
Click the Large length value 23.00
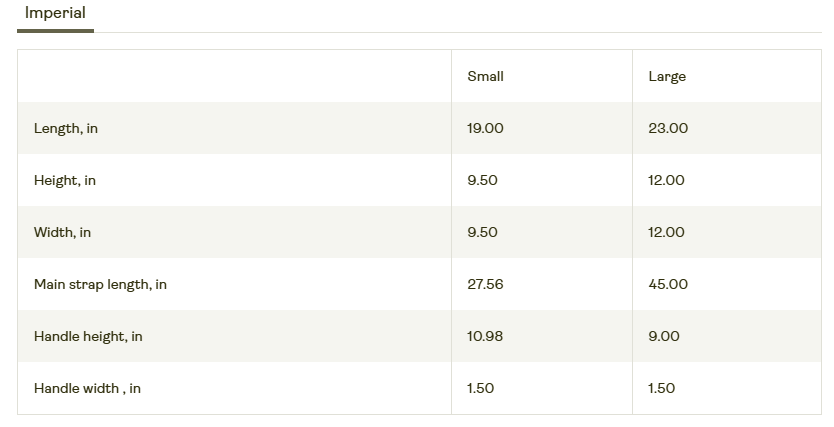[x=668, y=129]
